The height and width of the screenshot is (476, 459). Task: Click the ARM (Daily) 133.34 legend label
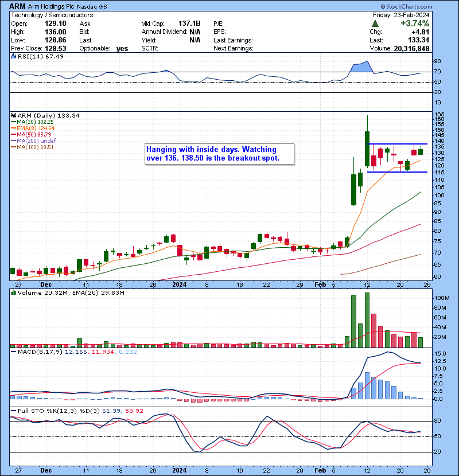(48, 115)
